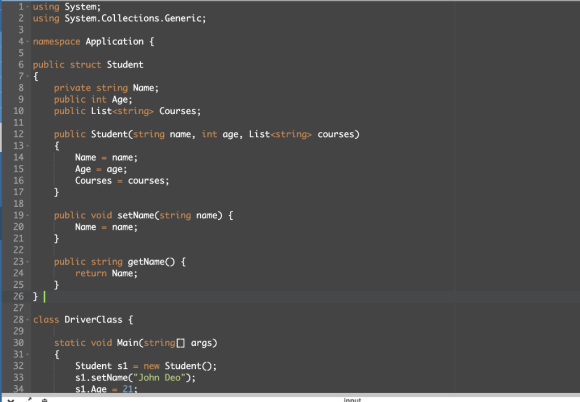Collapse the fold arrow beside line 1

[28, 7]
